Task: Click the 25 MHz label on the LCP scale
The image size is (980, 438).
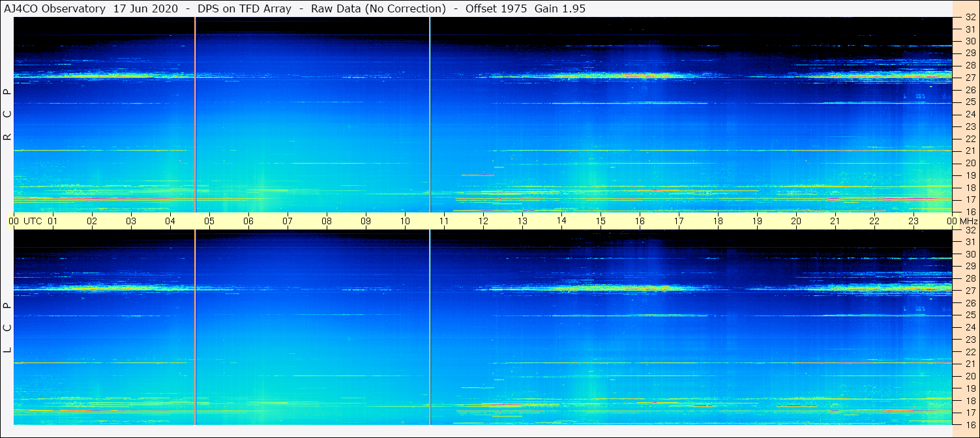Action: pos(970,315)
